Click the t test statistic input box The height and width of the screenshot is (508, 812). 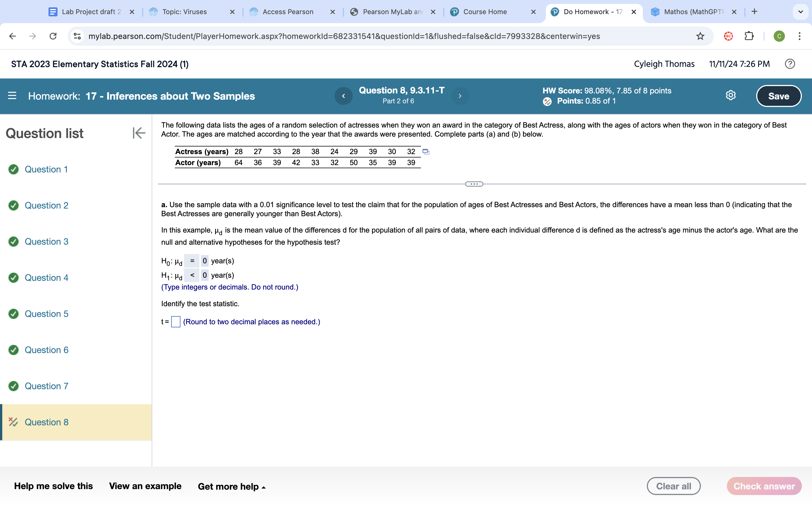(175, 321)
